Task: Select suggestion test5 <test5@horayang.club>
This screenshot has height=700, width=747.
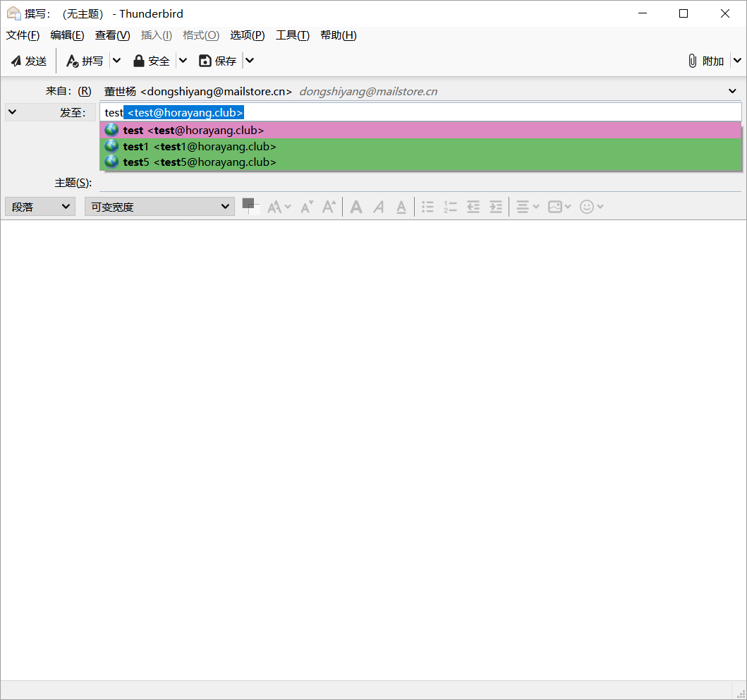Action: [x=420, y=162]
